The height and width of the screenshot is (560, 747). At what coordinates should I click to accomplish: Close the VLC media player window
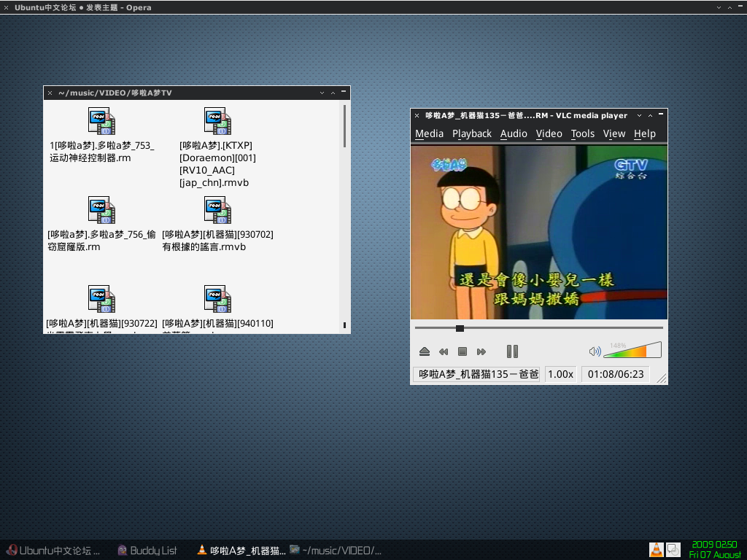pos(417,116)
